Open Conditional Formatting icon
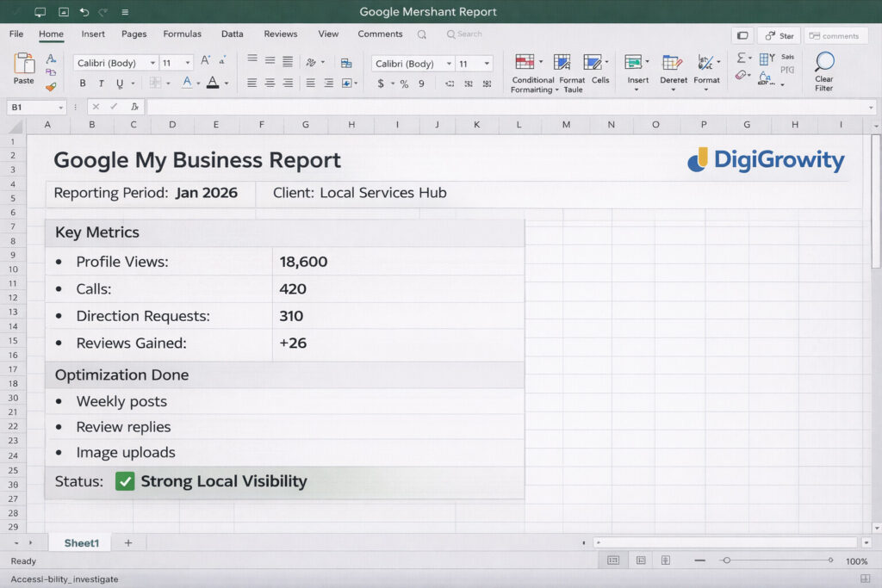The width and height of the screenshot is (882, 588). pyautogui.click(x=525, y=63)
